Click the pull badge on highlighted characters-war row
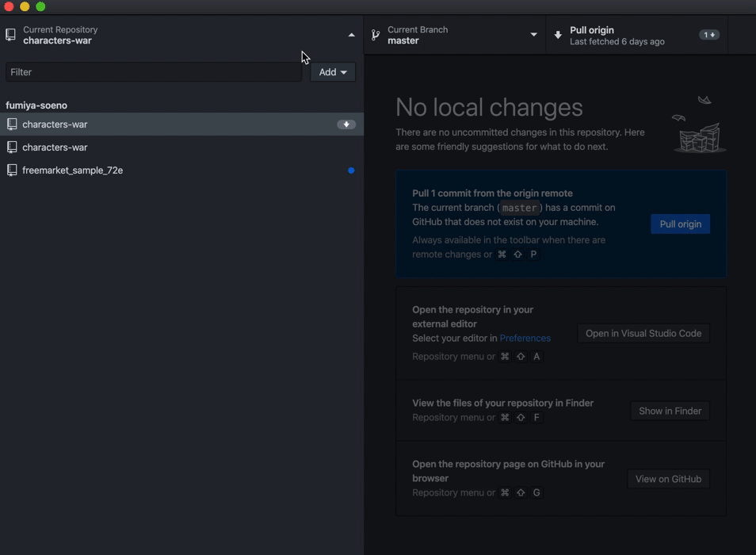The height and width of the screenshot is (555, 756). (x=346, y=124)
